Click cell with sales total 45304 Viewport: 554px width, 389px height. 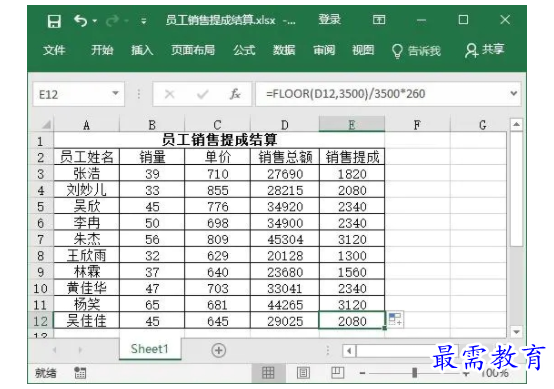tap(285, 239)
